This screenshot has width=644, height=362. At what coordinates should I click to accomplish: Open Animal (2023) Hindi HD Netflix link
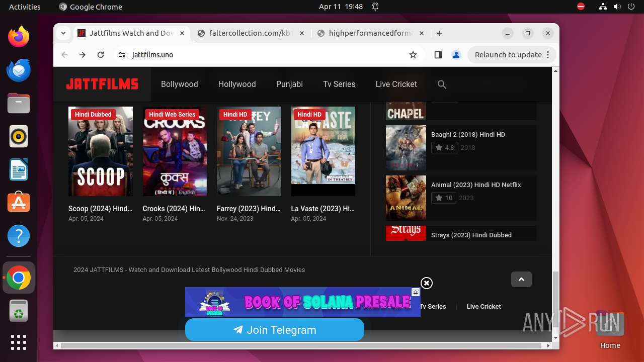point(476,185)
